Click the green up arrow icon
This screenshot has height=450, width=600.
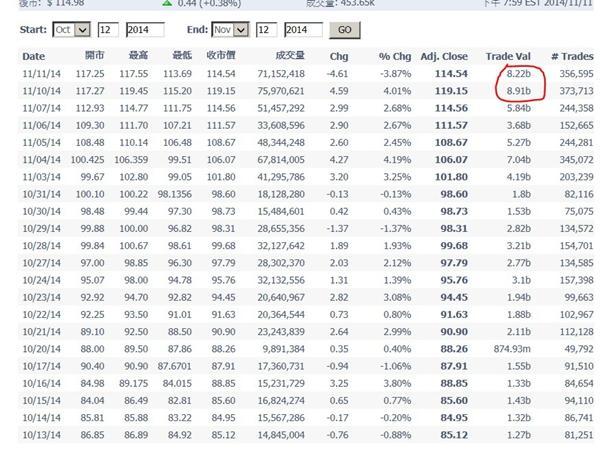coord(167,4)
